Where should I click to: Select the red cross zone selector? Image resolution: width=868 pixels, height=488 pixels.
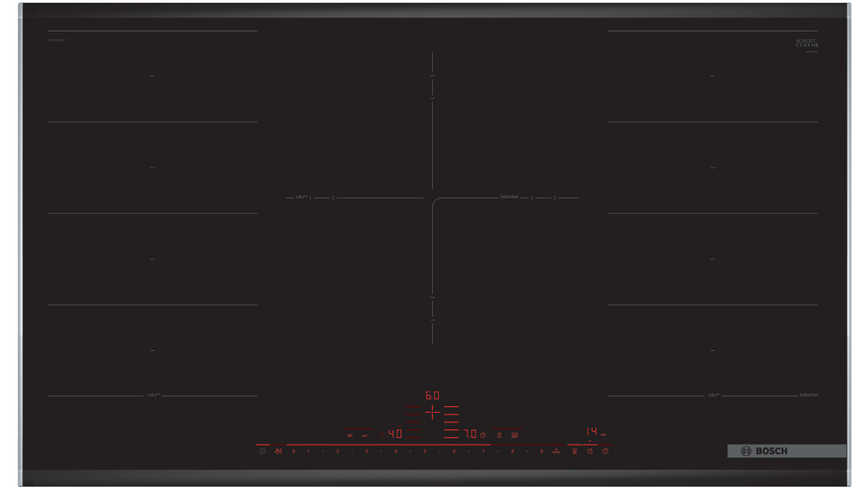432,413
